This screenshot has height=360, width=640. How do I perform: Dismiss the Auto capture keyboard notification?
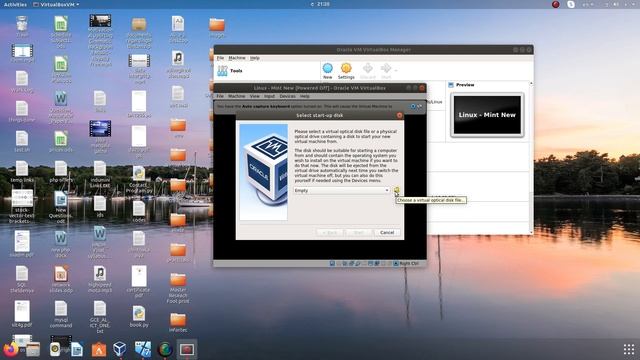[413, 106]
